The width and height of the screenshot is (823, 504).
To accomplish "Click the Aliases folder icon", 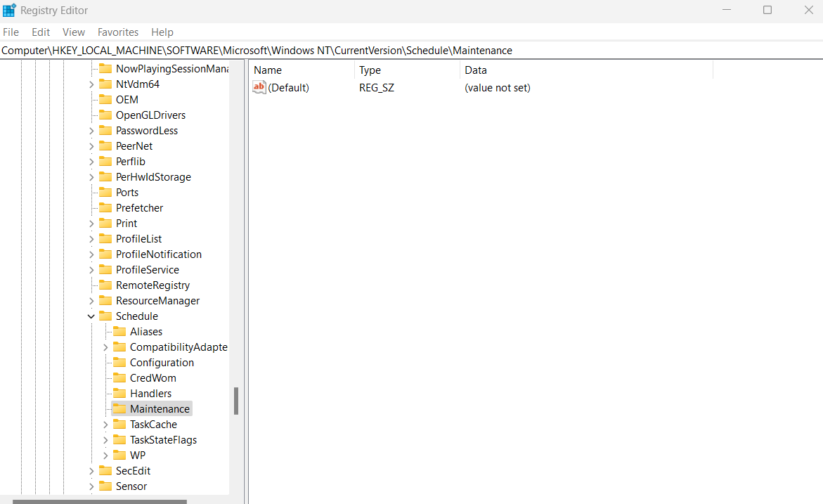I will click(x=119, y=332).
